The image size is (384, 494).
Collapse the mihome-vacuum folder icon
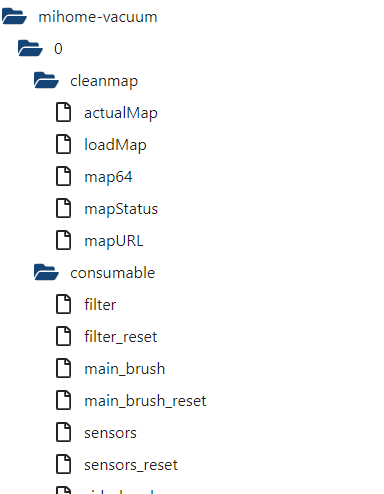(x=14, y=16)
